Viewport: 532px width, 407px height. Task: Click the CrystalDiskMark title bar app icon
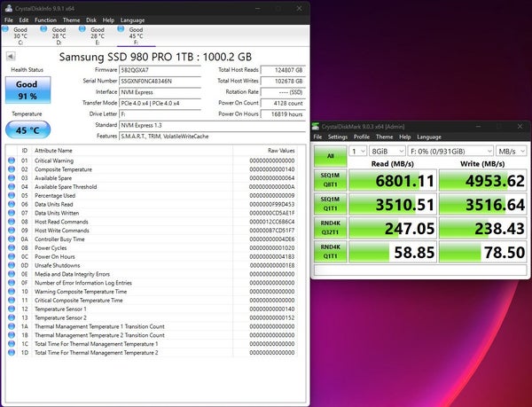[316, 127]
